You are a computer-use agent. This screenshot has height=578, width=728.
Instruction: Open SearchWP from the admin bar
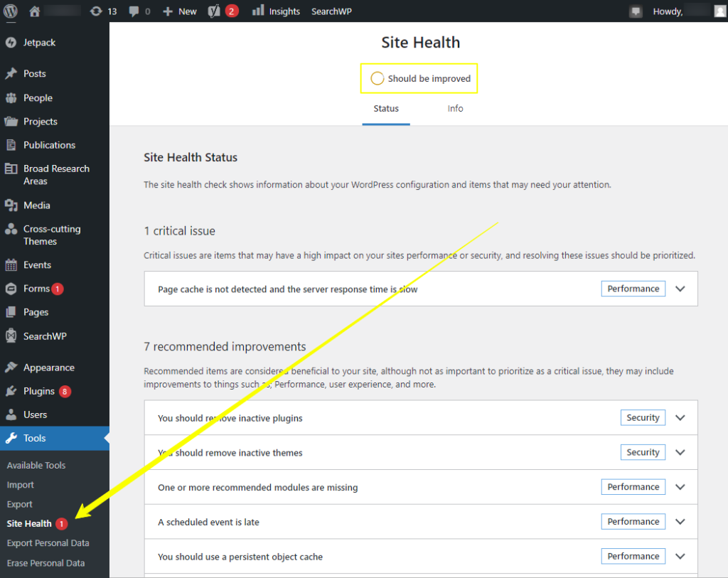pyautogui.click(x=331, y=11)
